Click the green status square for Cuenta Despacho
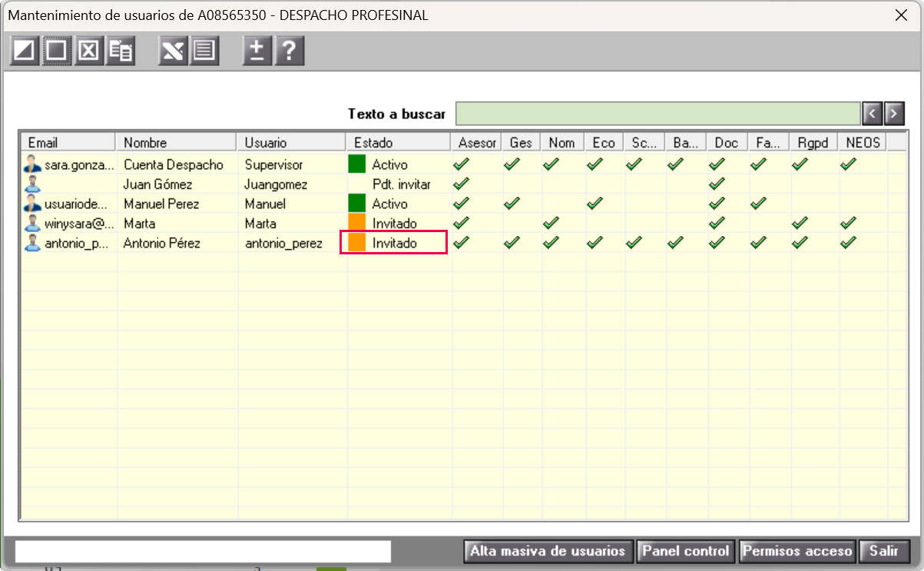Image resolution: width=924 pixels, height=571 pixels. coord(357,164)
